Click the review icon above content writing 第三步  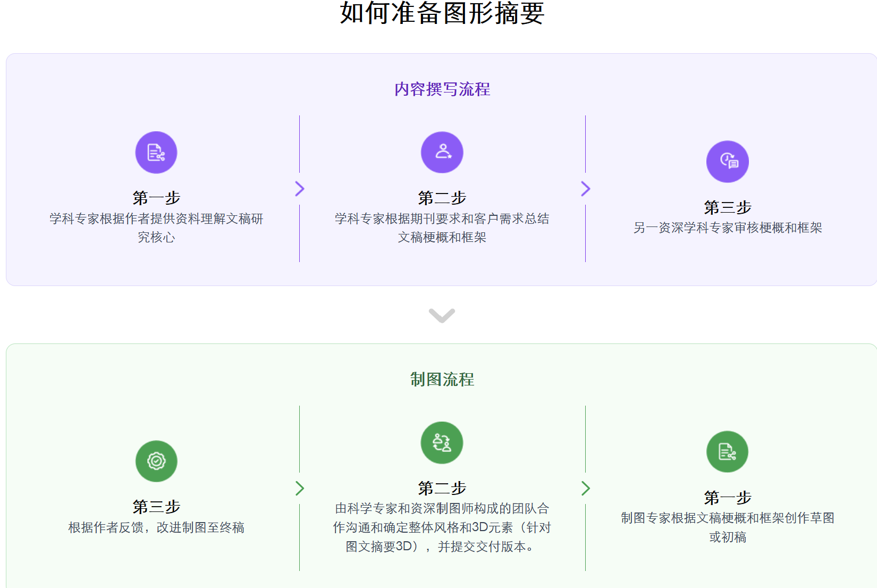click(727, 161)
